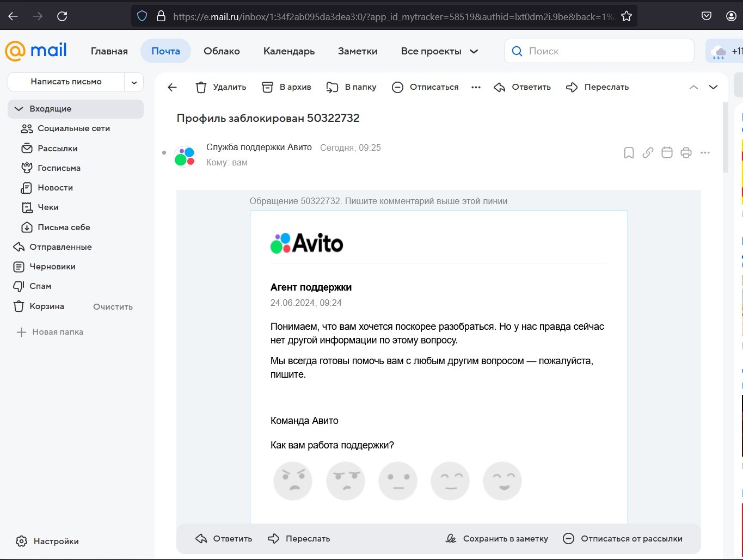Screen dimensions: 743x560
Task: Reload the page with refresh icon
Action: pyautogui.click(x=62, y=16)
